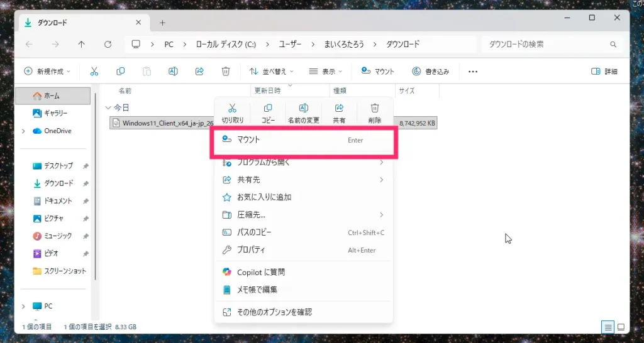Refresh the folder view
The height and width of the screenshot is (343, 644).
pos(108,45)
